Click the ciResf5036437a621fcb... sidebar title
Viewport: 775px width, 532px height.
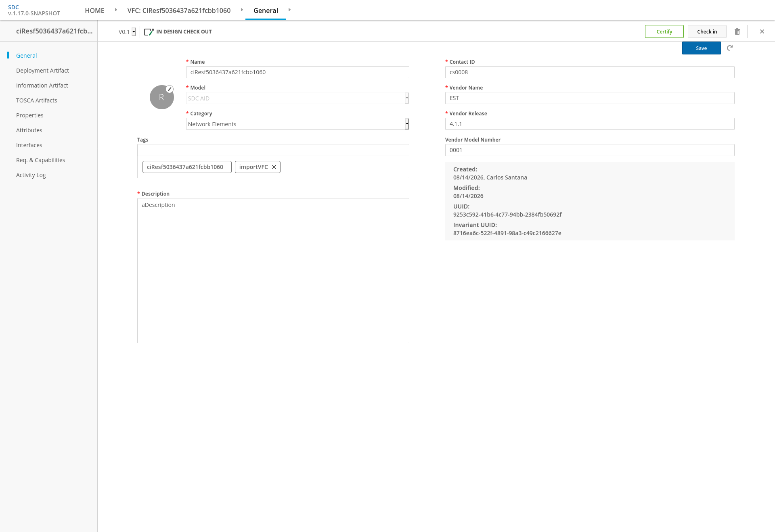pyautogui.click(x=54, y=31)
